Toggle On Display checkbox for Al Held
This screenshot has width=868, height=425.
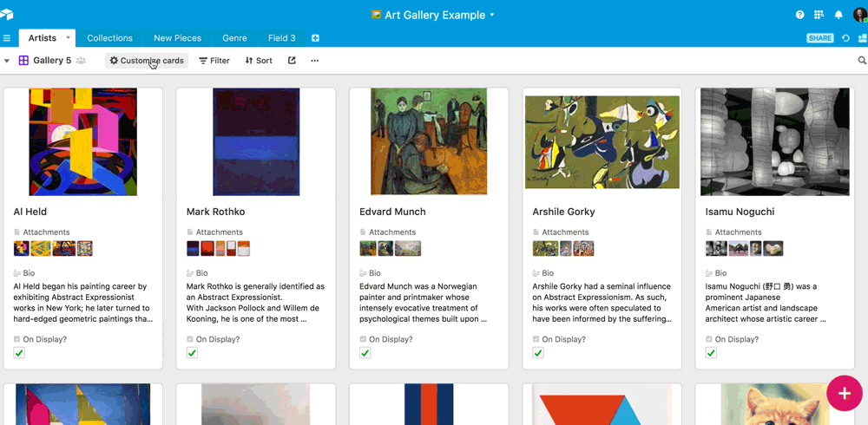19,352
